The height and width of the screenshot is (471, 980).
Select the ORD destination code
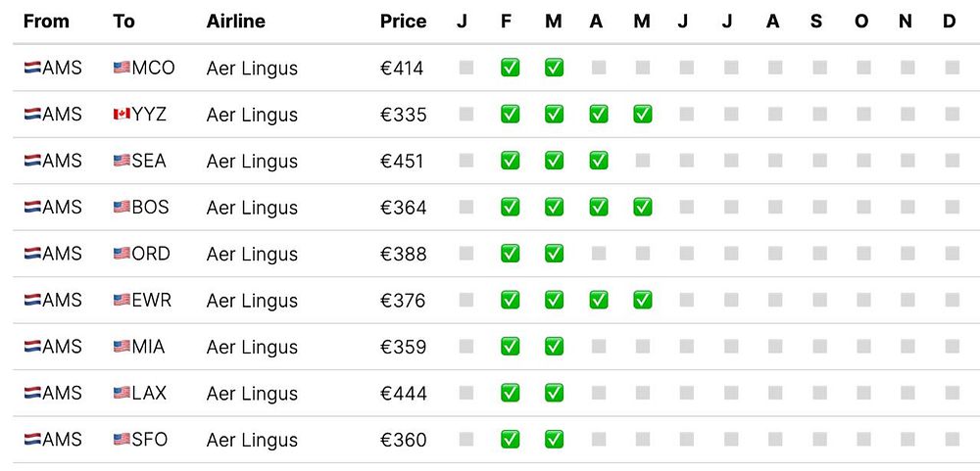click(151, 254)
